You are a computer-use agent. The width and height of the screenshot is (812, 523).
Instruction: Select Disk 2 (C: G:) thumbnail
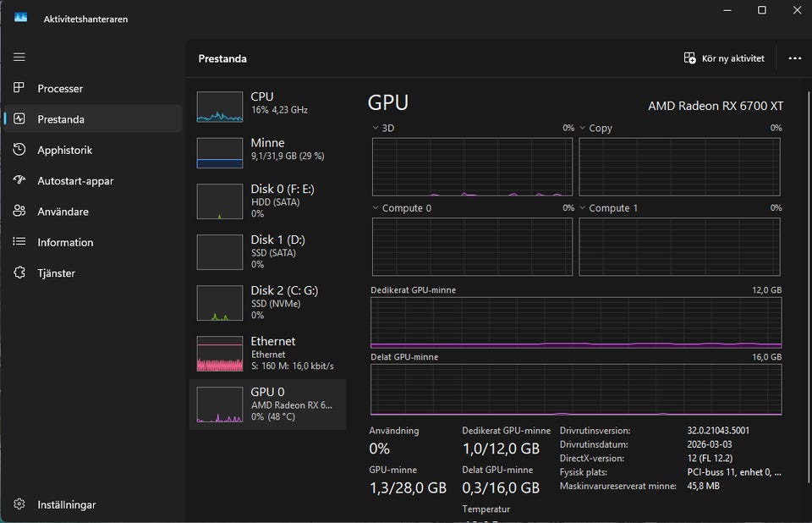pos(220,303)
